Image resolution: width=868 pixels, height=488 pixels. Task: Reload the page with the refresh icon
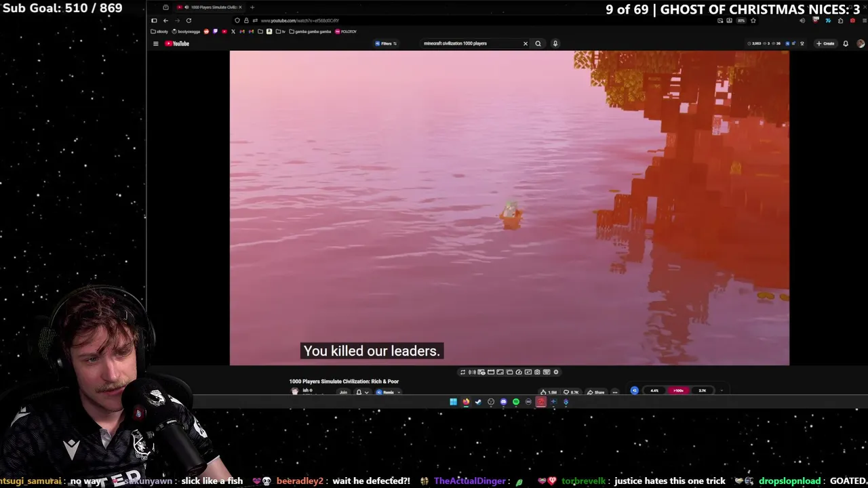tap(189, 20)
